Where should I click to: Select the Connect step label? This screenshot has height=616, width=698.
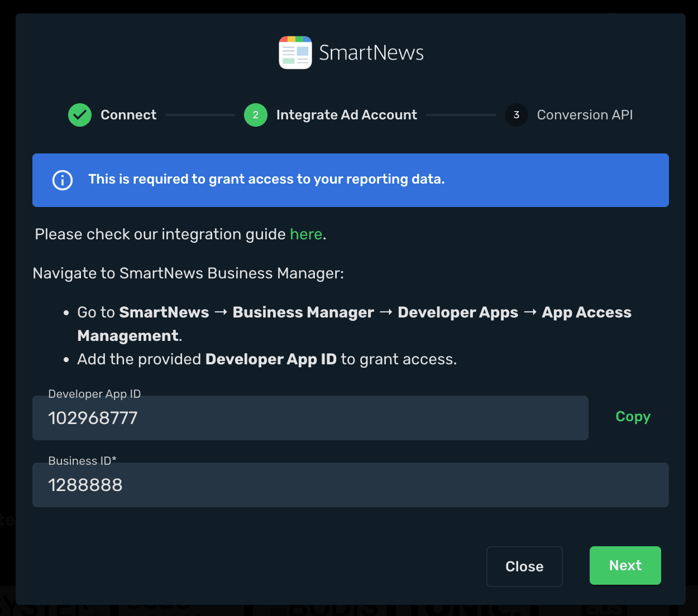(x=128, y=115)
